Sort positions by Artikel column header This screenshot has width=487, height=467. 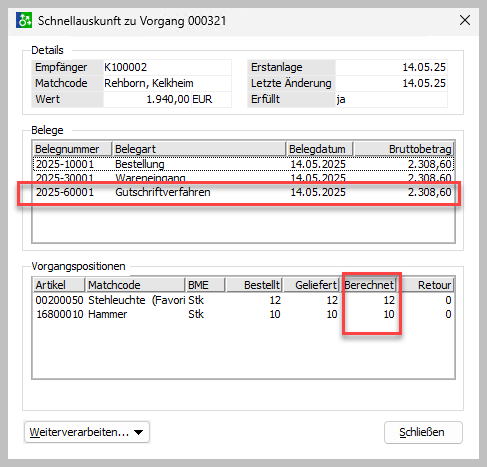59,285
